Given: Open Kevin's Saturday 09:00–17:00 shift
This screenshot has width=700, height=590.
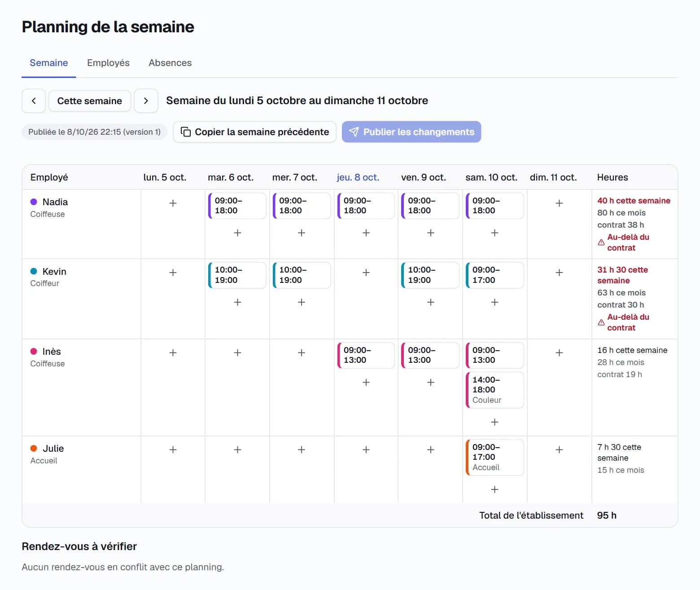Looking at the screenshot, I should pos(494,275).
